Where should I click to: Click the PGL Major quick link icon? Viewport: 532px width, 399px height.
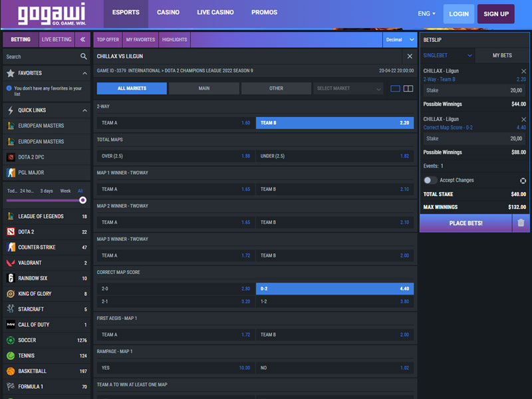(11, 172)
